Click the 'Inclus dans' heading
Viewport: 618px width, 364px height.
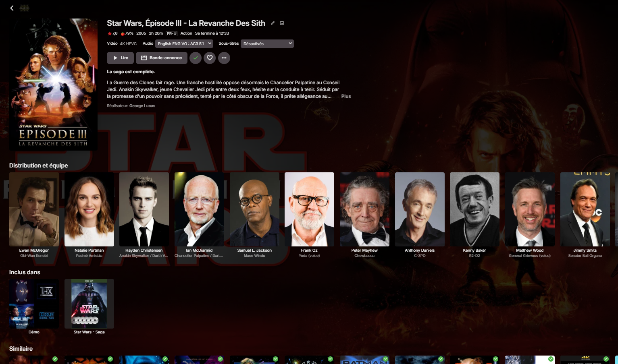(25, 272)
